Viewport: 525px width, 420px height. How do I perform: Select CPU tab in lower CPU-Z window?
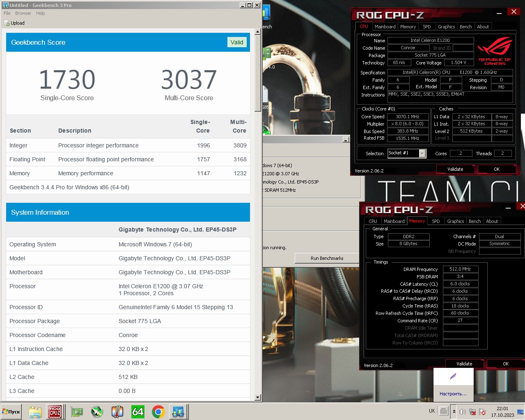tap(373, 221)
